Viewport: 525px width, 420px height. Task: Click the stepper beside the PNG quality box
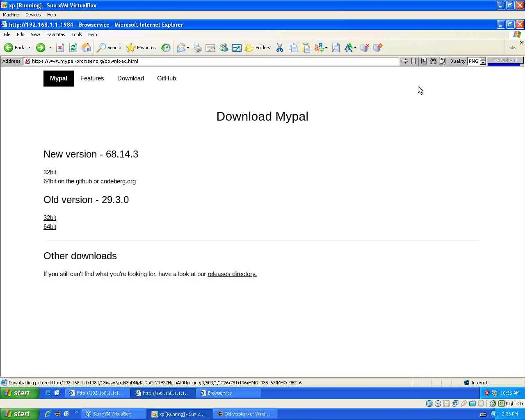click(x=483, y=61)
